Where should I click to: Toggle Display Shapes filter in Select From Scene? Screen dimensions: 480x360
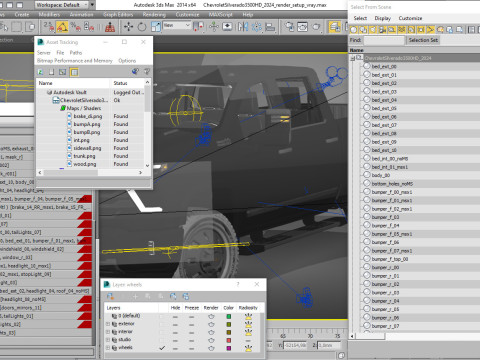(x=363, y=30)
